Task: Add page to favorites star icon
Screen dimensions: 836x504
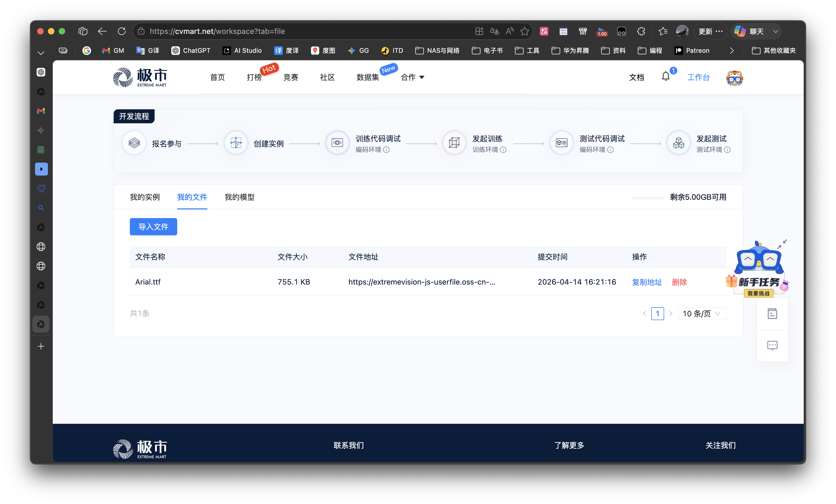Action: (525, 31)
